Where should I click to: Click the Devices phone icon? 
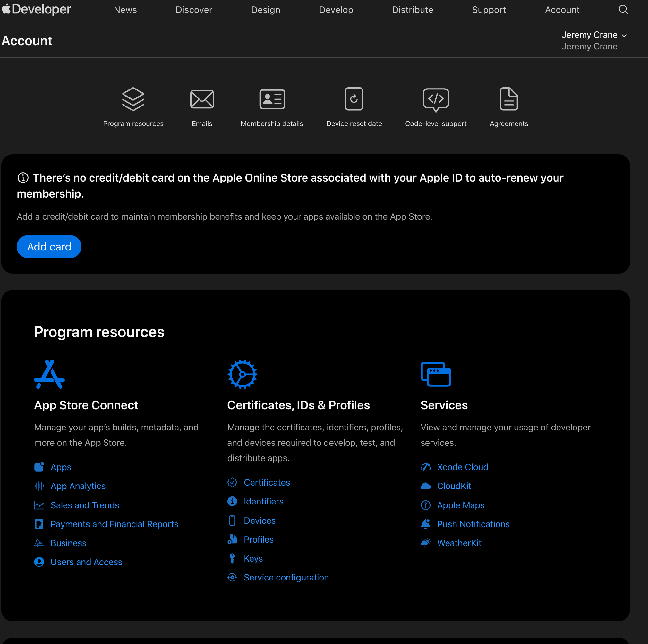[232, 520]
